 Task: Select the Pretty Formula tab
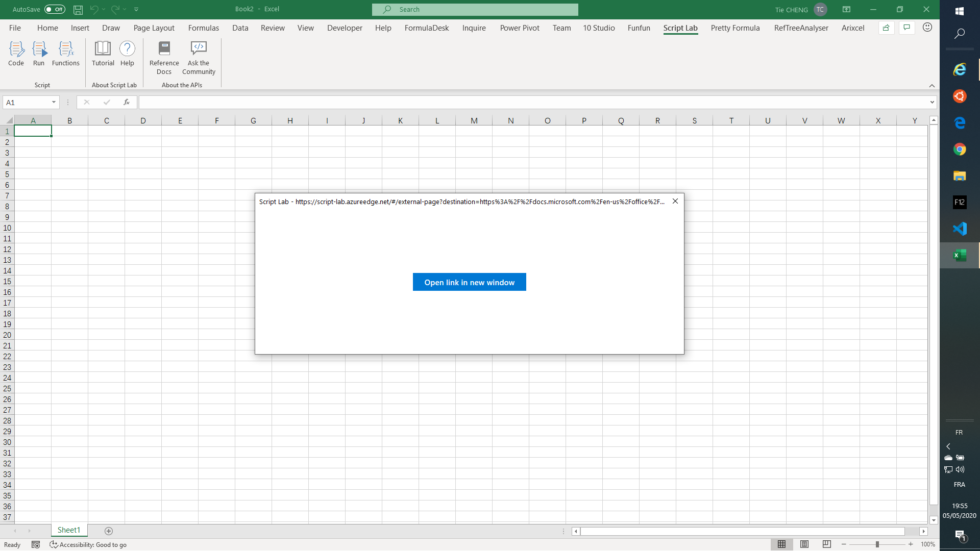(735, 28)
